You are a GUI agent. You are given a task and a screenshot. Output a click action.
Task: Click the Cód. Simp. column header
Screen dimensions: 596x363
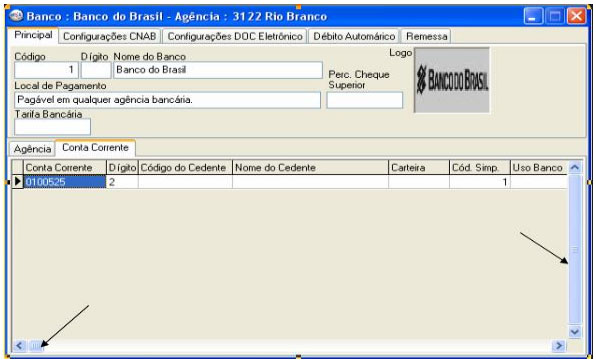coord(480,168)
